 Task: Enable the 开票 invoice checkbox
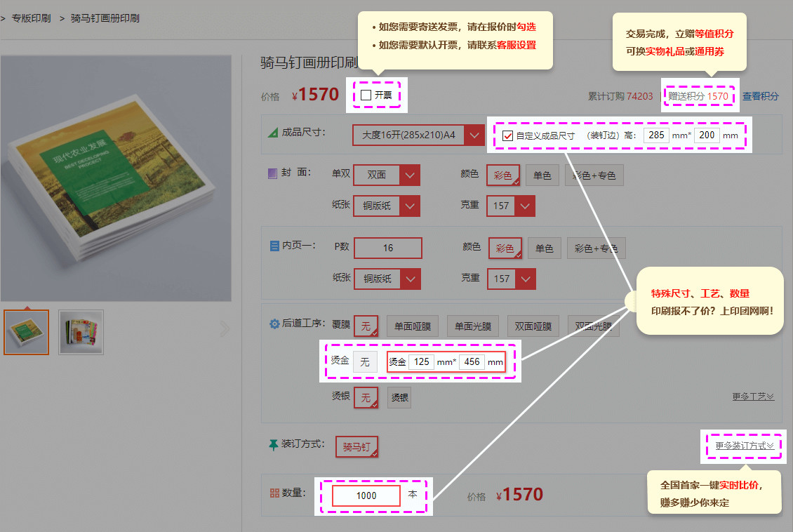pos(366,95)
